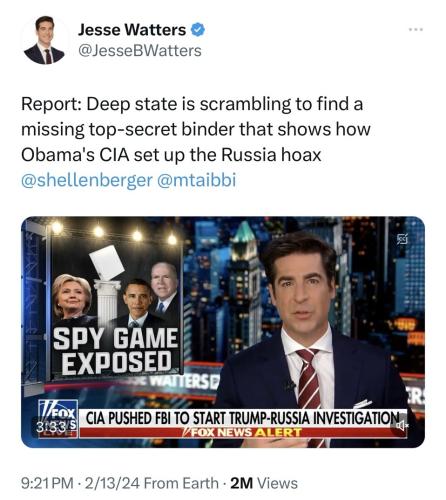Select the tweet text starting with Report
Screen dimensions: 446x500
(196, 129)
